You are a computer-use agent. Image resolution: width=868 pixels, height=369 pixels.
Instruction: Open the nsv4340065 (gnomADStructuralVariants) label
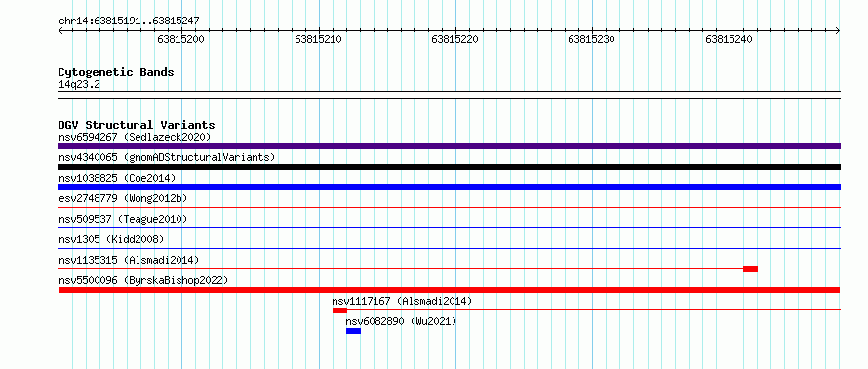(x=167, y=157)
